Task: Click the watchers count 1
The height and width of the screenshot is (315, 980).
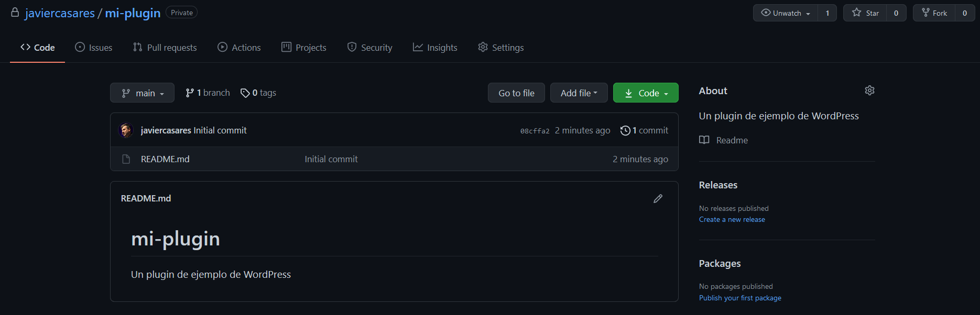Action: pos(827,13)
